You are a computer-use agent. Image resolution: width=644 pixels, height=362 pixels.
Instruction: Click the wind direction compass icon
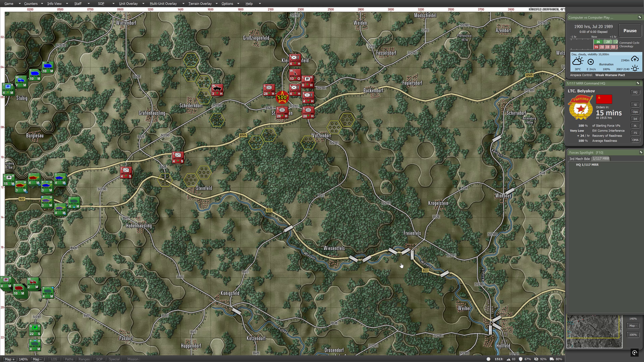[x=591, y=62]
